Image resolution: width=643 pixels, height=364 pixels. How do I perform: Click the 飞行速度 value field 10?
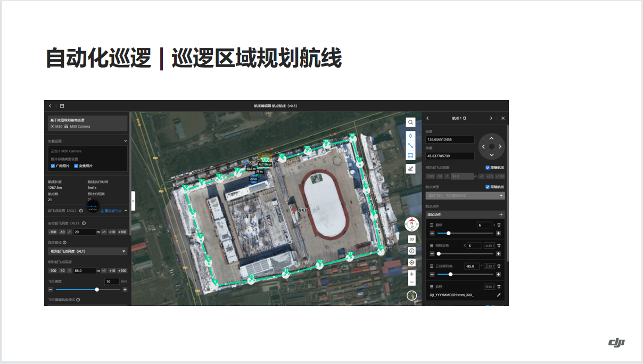[112, 282]
